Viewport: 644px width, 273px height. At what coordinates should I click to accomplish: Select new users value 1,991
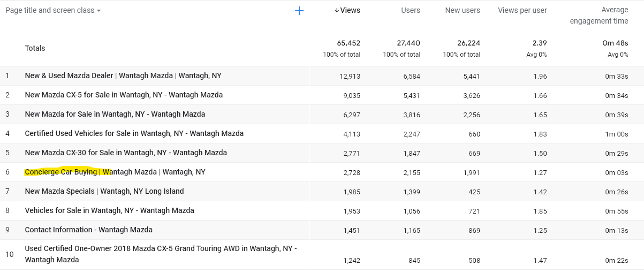472,173
